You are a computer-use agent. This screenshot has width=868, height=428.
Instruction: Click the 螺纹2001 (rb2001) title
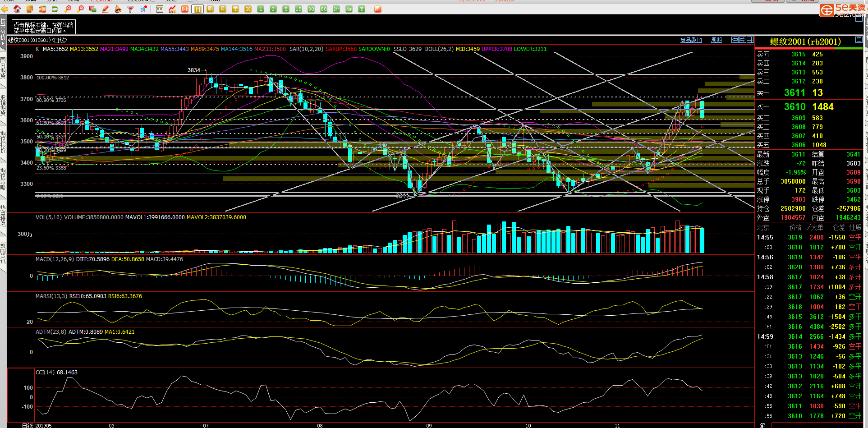click(x=806, y=41)
